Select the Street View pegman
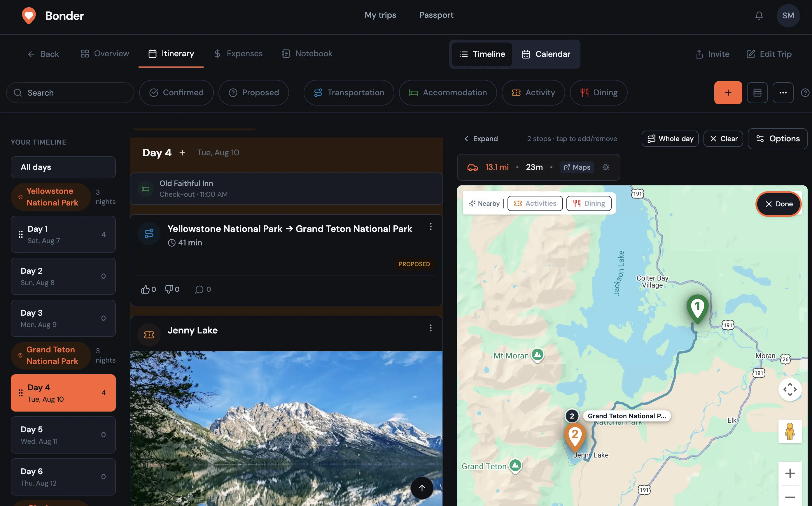The height and width of the screenshot is (506, 812). pyautogui.click(x=790, y=431)
